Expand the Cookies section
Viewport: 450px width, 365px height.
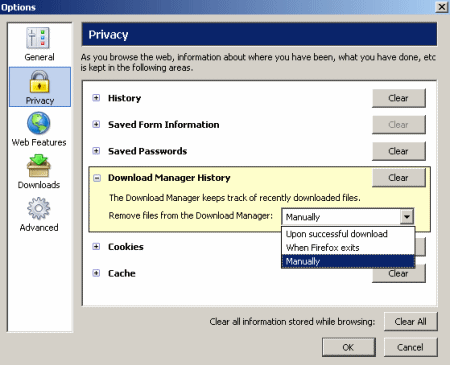[96, 247]
